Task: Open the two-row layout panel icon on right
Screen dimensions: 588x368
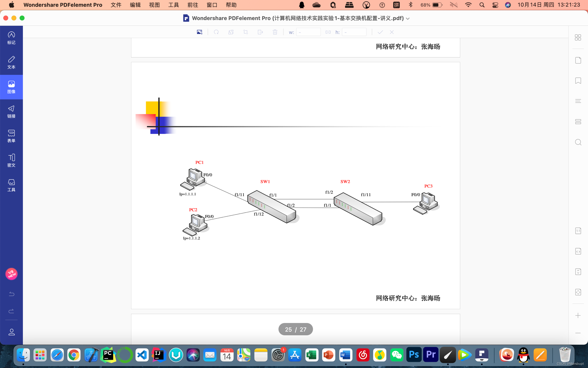Action: pyautogui.click(x=578, y=122)
